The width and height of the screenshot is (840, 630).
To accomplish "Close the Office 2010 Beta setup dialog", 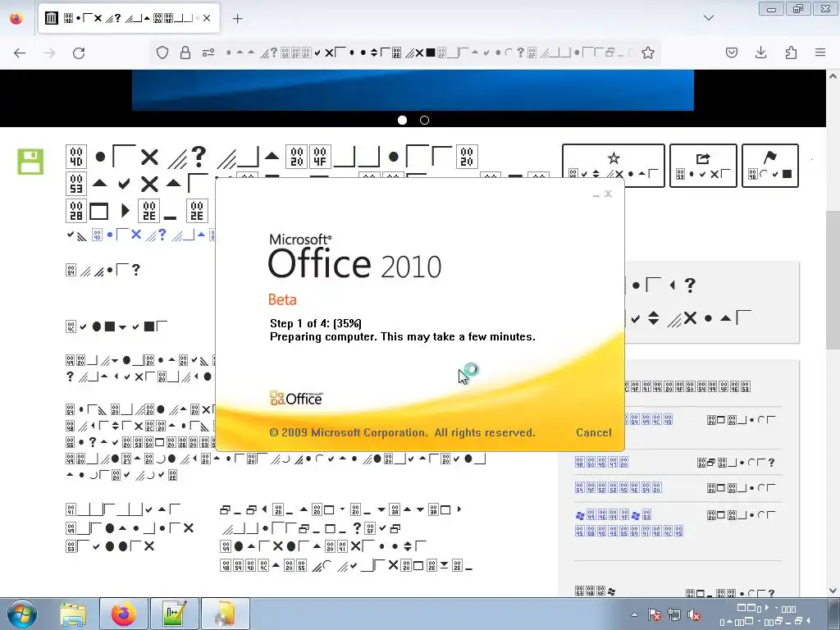I will point(608,194).
